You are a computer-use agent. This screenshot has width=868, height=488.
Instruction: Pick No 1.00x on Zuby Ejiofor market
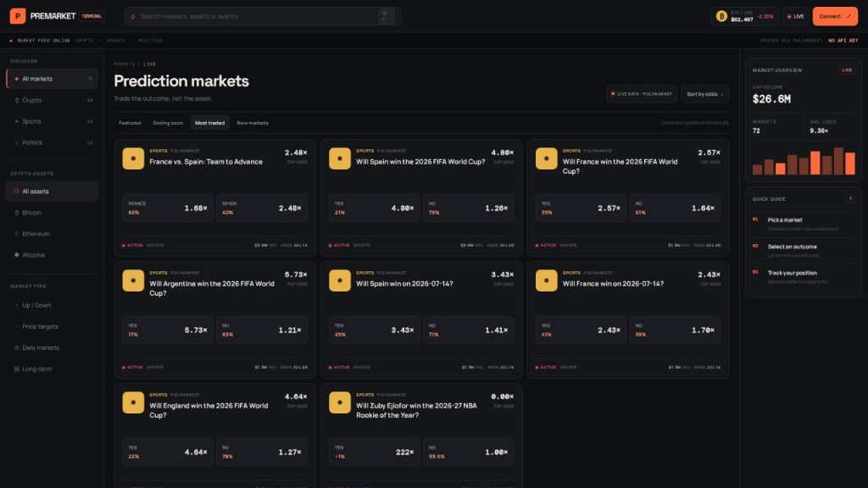pos(468,452)
